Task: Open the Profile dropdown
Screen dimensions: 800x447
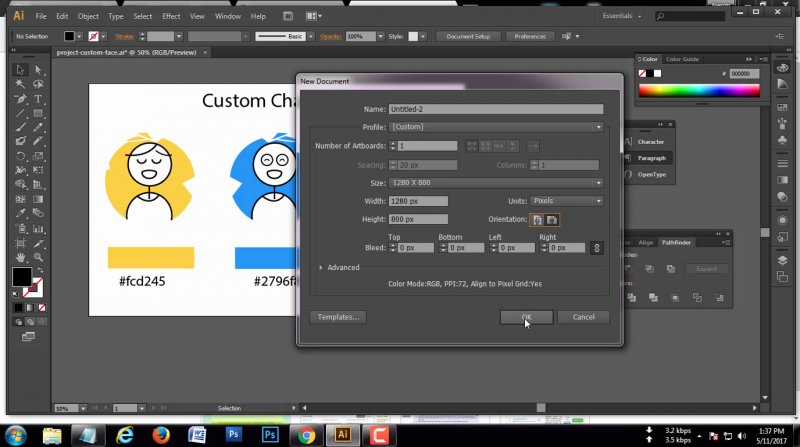Action: (x=496, y=127)
